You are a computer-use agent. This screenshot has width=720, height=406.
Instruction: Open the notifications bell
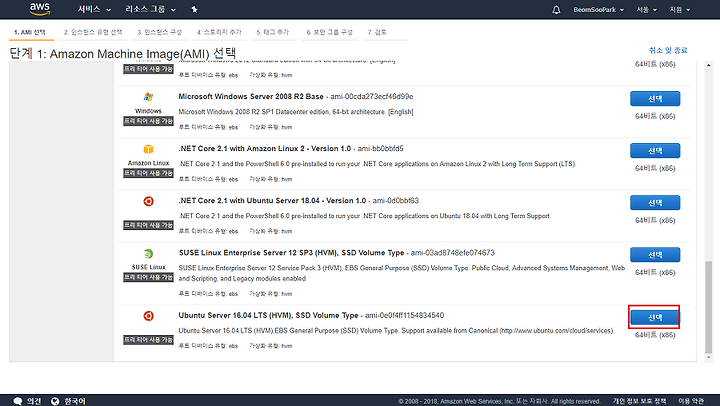pos(556,9)
